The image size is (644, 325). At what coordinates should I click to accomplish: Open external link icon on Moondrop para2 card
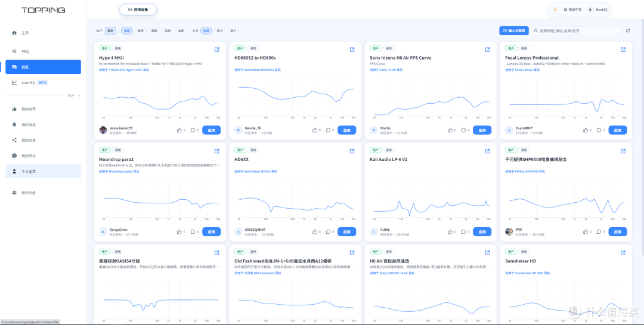(x=217, y=151)
